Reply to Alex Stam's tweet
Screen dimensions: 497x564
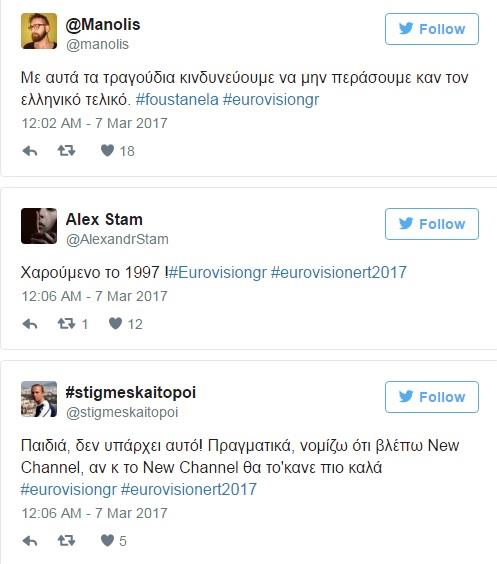pos(30,324)
